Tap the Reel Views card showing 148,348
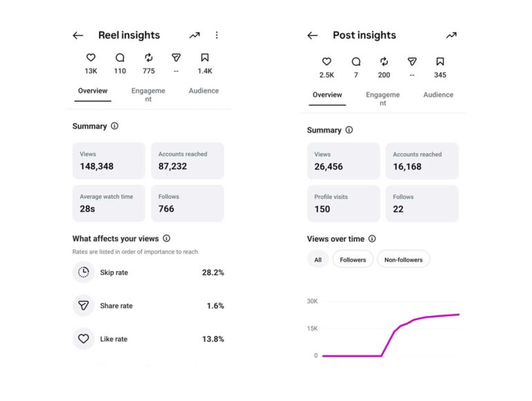The image size is (532, 401). pyautogui.click(x=109, y=161)
